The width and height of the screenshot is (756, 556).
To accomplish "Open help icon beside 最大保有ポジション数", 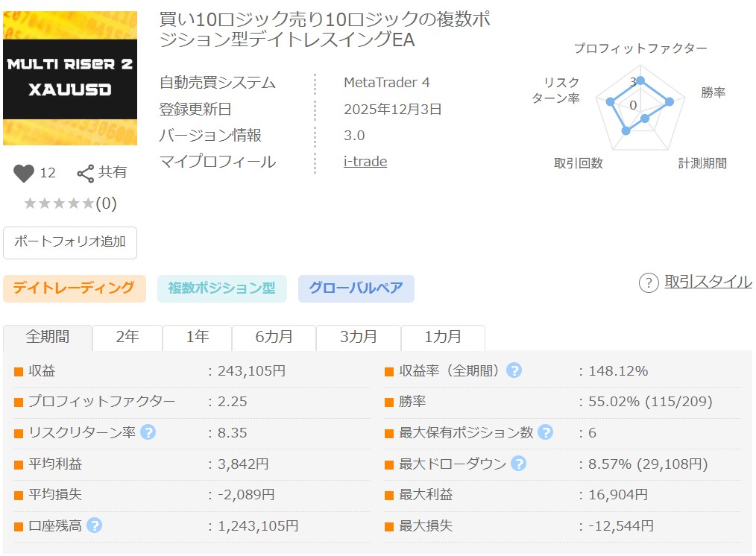I will pos(545,432).
